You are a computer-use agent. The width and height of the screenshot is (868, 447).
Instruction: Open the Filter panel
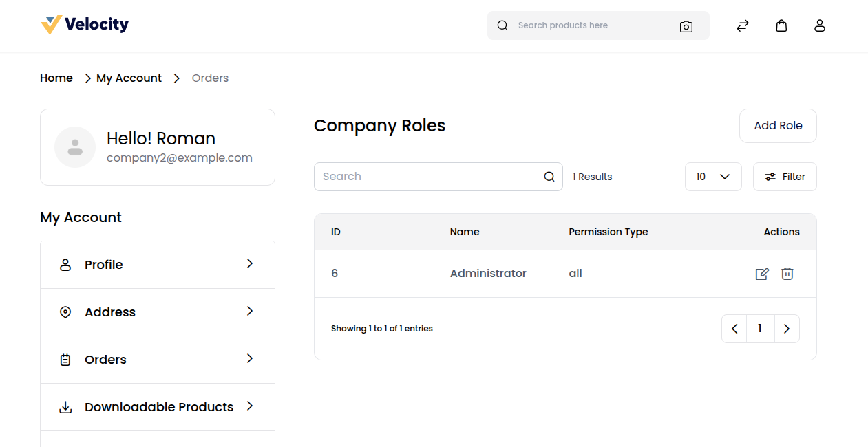785,177
